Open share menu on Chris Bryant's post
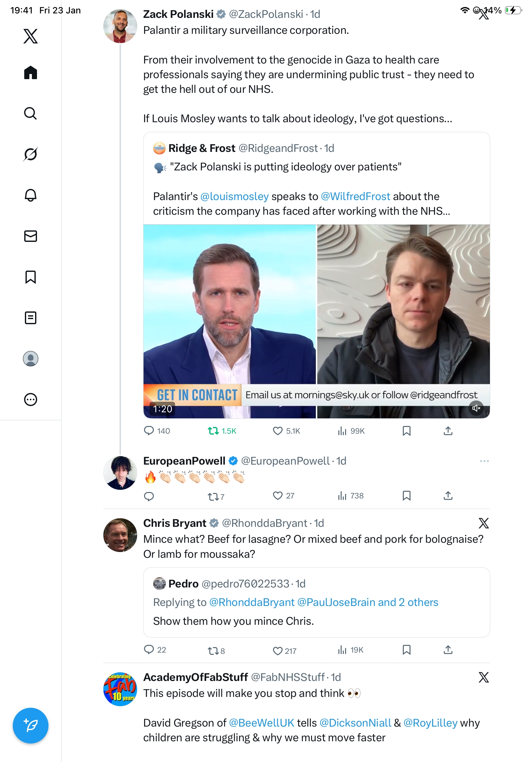 click(448, 649)
